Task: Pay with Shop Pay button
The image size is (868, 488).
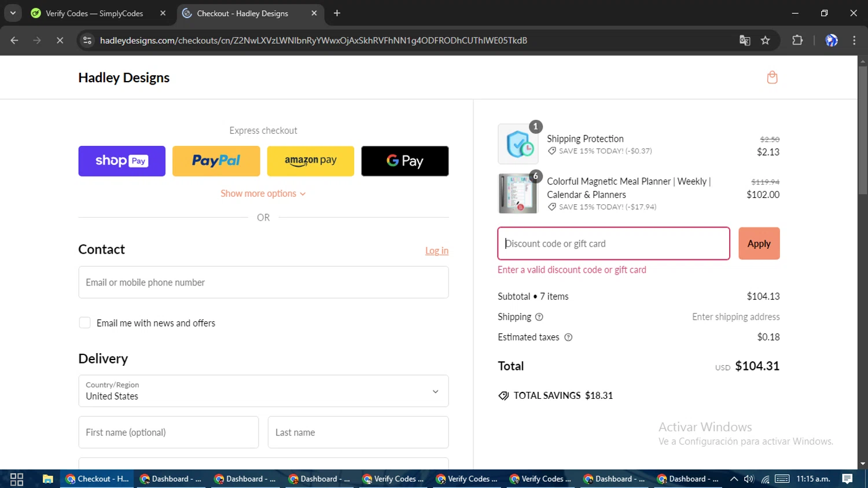Action: click(x=122, y=161)
